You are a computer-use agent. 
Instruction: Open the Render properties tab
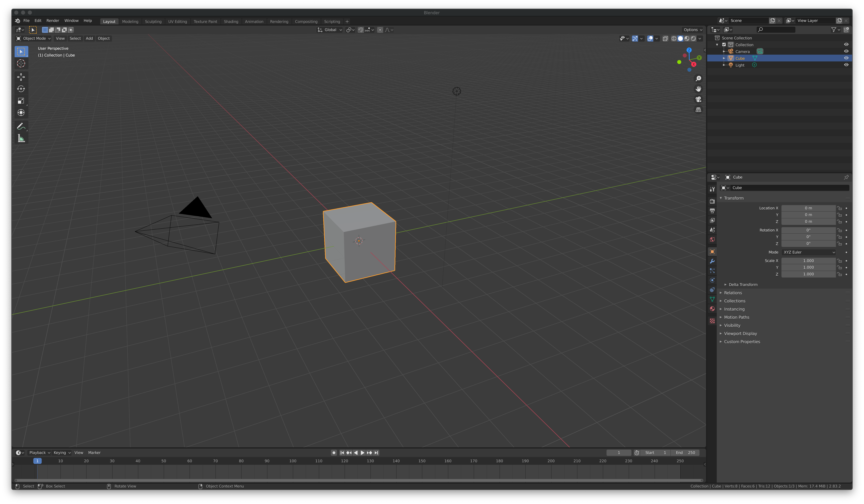[712, 201]
